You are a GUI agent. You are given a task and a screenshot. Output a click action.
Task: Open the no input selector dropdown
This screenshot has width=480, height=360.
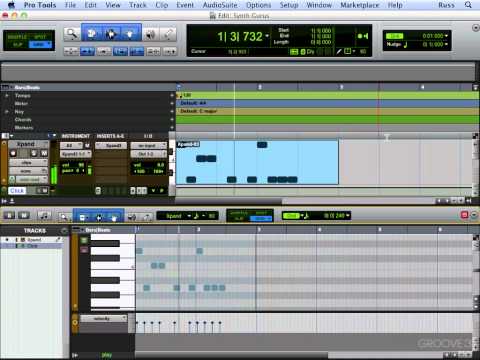pyautogui.click(x=148, y=146)
